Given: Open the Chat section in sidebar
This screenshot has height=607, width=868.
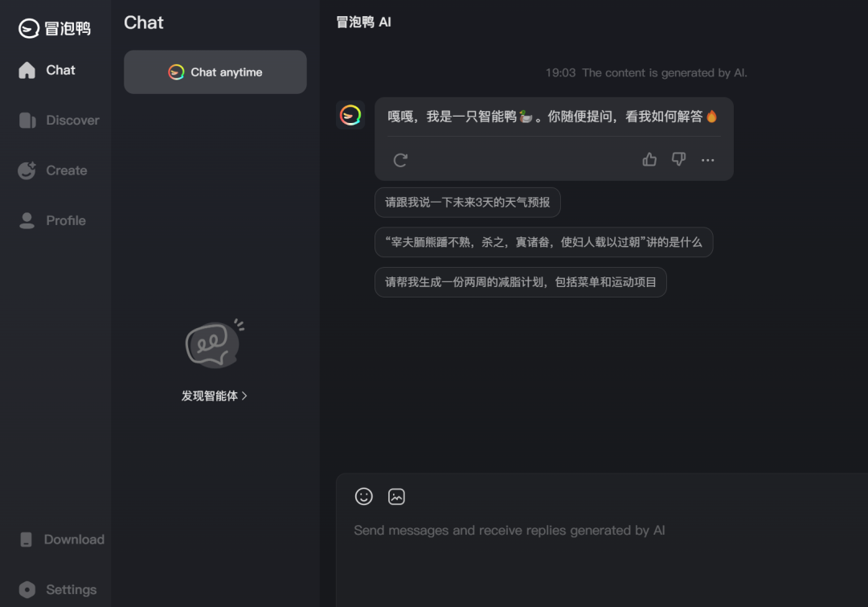Looking at the screenshot, I should pyautogui.click(x=47, y=70).
